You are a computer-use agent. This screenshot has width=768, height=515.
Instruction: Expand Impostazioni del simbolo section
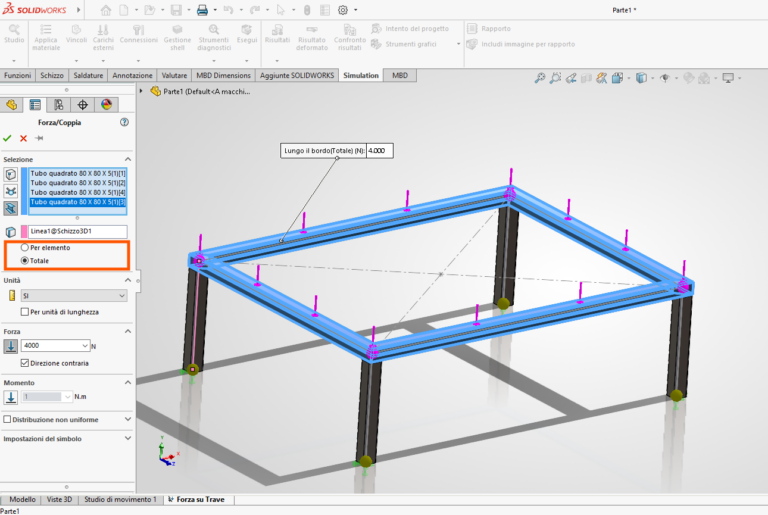click(x=127, y=439)
